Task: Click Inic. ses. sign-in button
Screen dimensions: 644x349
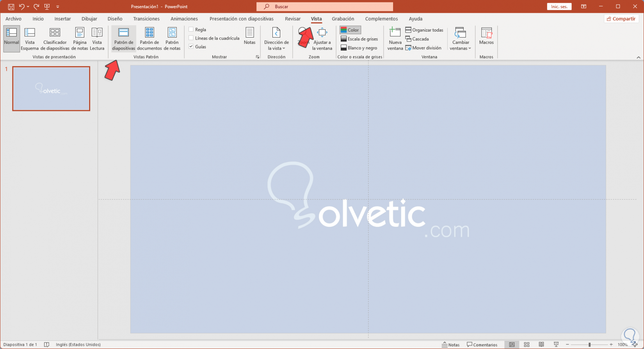Action: coord(559,7)
